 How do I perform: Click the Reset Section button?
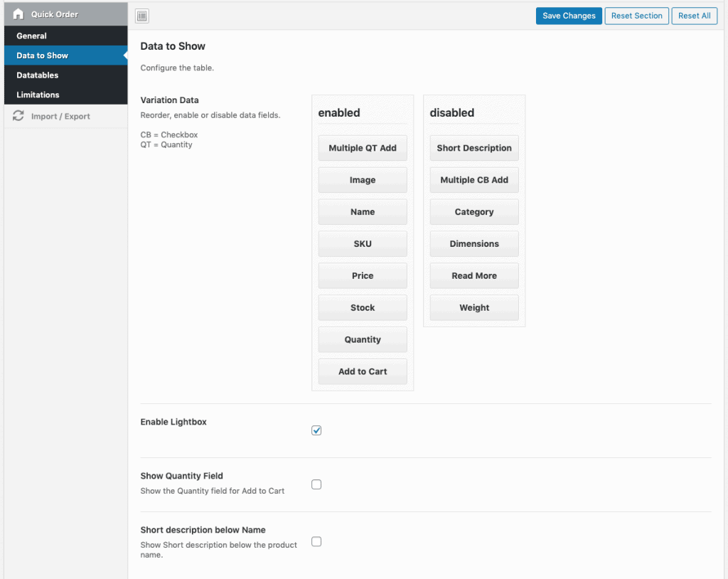click(636, 16)
